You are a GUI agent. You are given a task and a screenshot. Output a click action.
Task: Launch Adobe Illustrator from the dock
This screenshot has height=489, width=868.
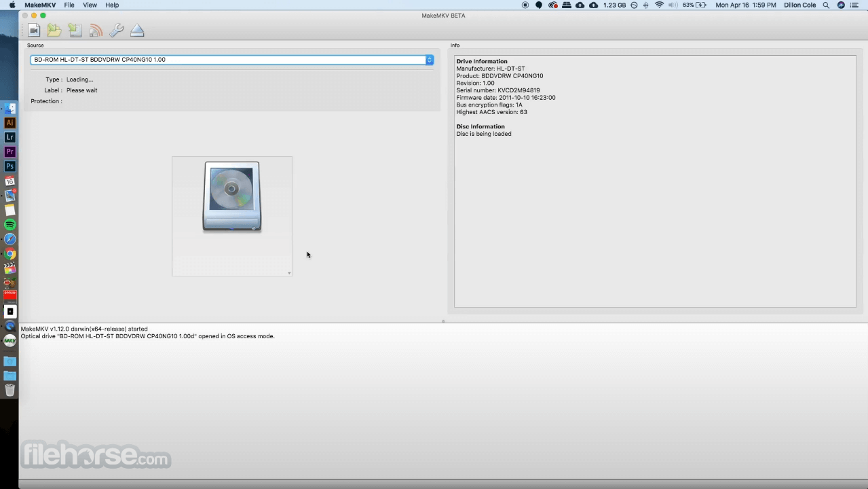[x=10, y=123]
